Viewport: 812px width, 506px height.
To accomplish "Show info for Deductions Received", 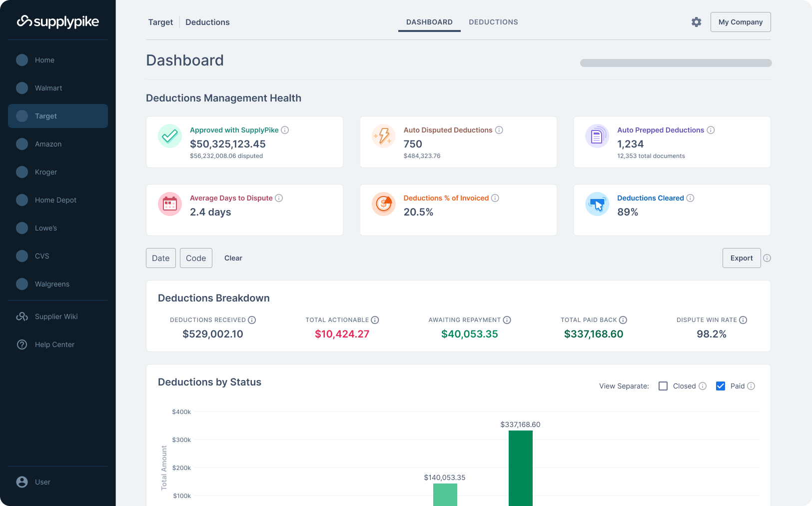I will 252,320.
